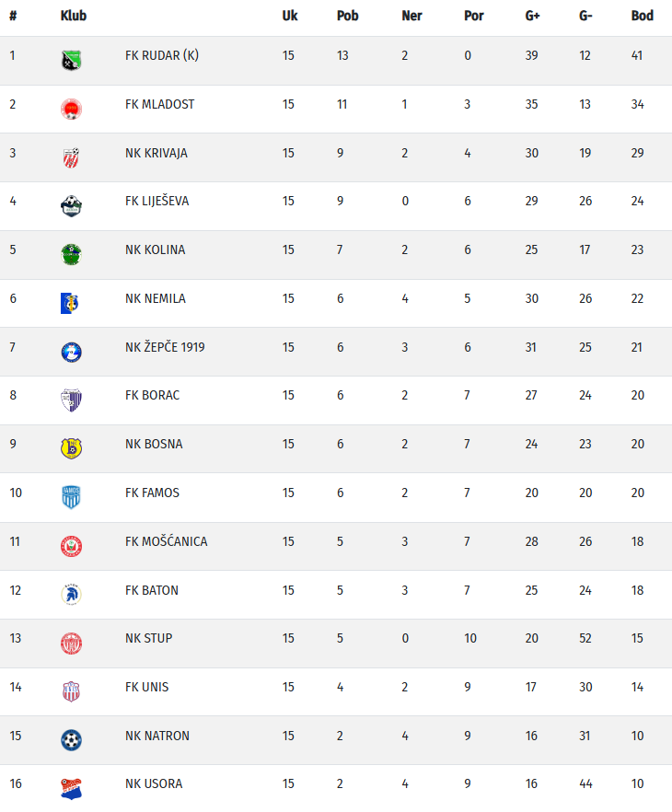Click the NK Bosna club crest
The image size is (672, 812).
[71, 448]
